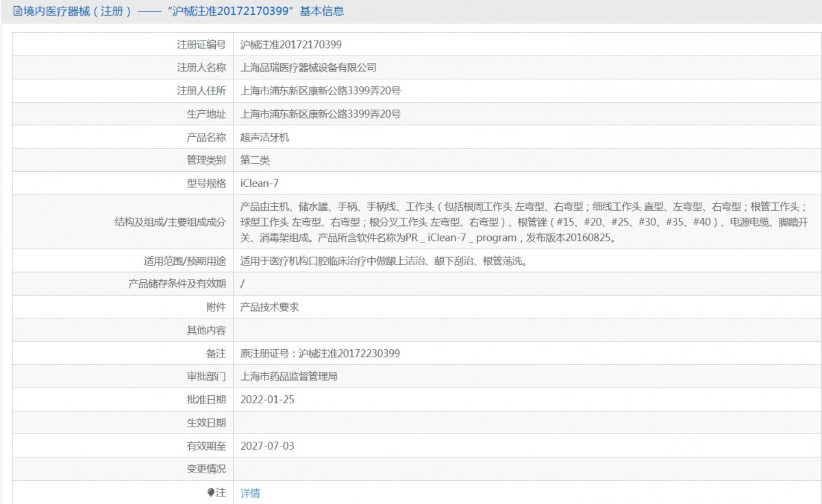822x504 pixels.
Task: Open the 详情 details link
Action: tap(250, 493)
